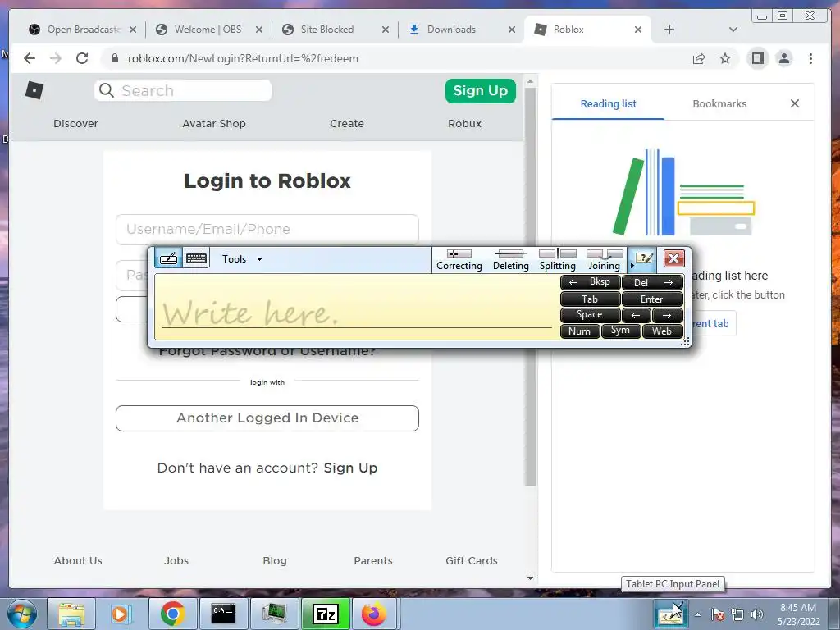This screenshot has height=630, width=840.
Task: Open the Jobs footer link
Action: pos(176,560)
